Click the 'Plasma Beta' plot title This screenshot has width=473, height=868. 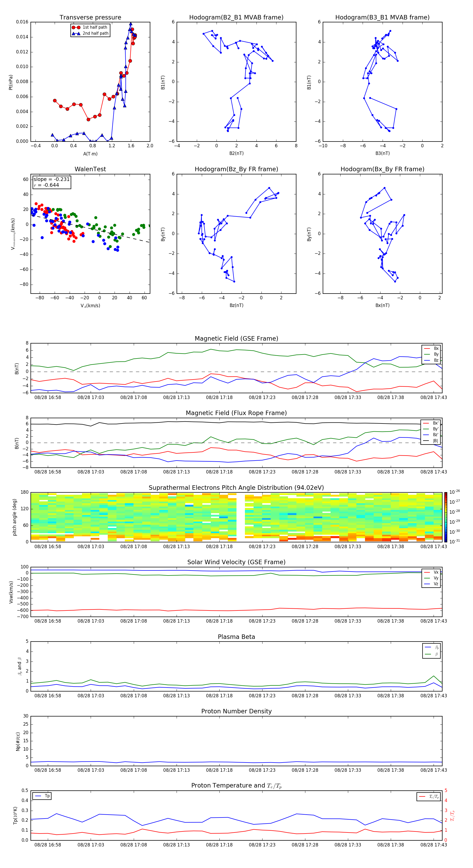236,637
